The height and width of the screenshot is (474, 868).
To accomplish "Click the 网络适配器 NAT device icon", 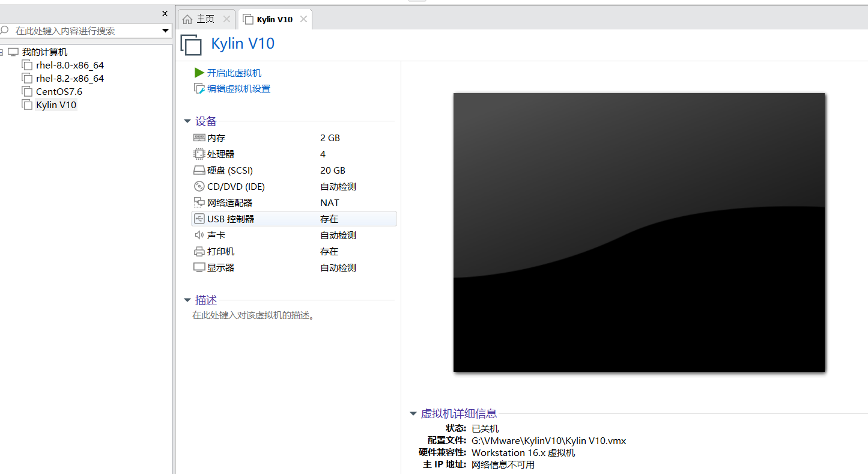I will (x=199, y=202).
